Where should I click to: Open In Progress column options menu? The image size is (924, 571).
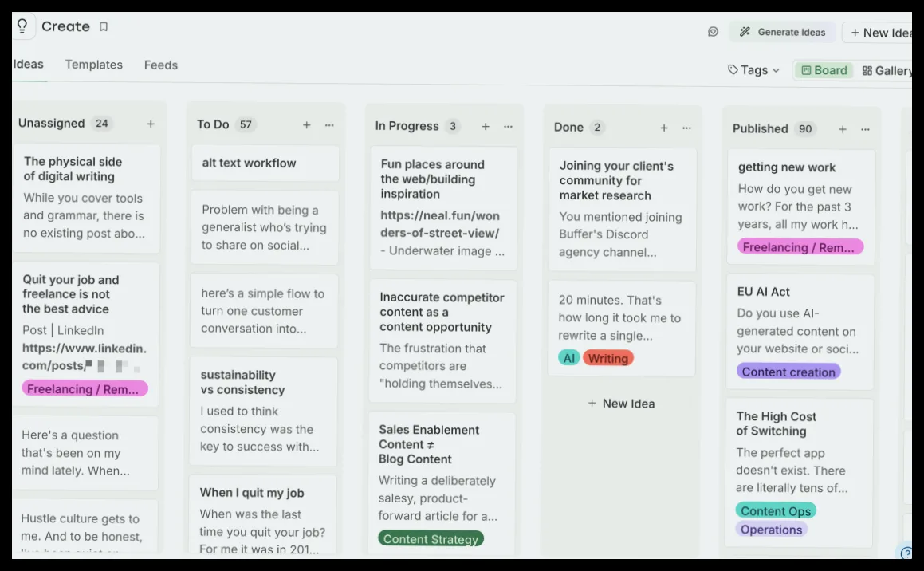click(x=508, y=126)
